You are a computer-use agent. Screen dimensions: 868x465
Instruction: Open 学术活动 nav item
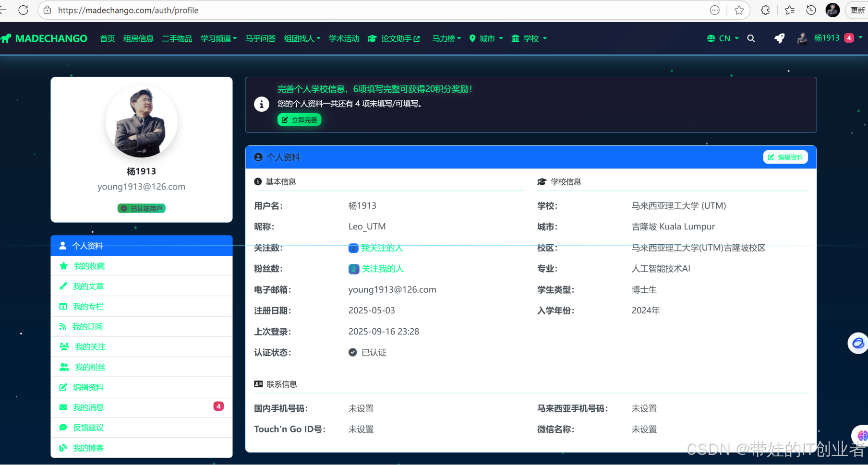(x=344, y=38)
